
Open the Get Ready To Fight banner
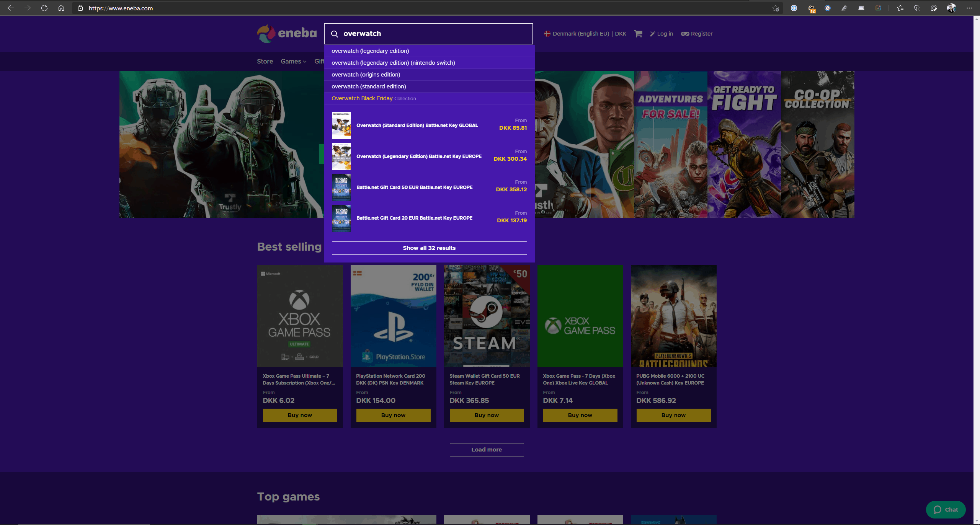coord(744,145)
